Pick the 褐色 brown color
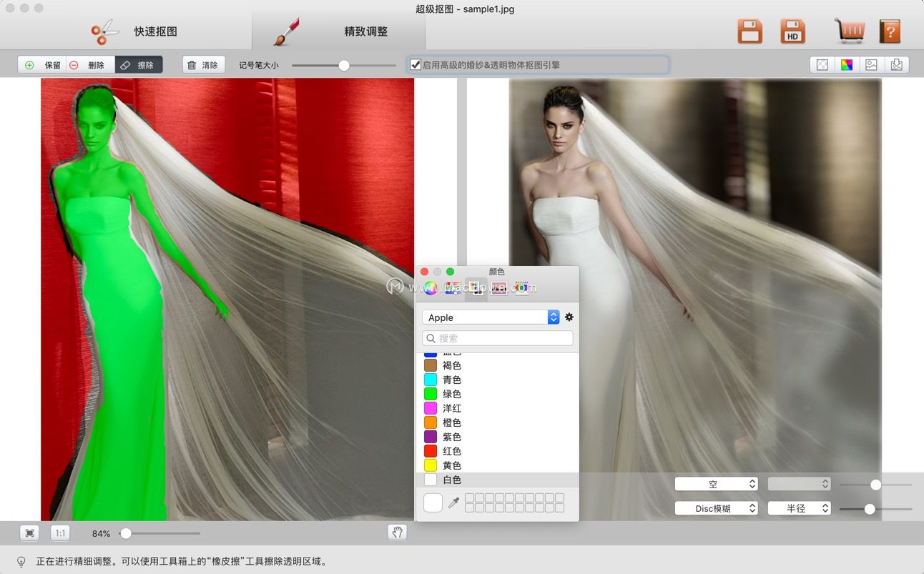The image size is (924, 574). pyautogui.click(x=497, y=365)
